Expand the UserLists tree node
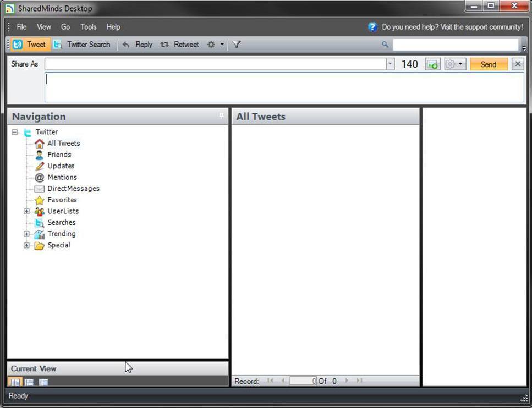The width and height of the screenshot is (532, 408). pyautogui.click(x=27, y=211)
